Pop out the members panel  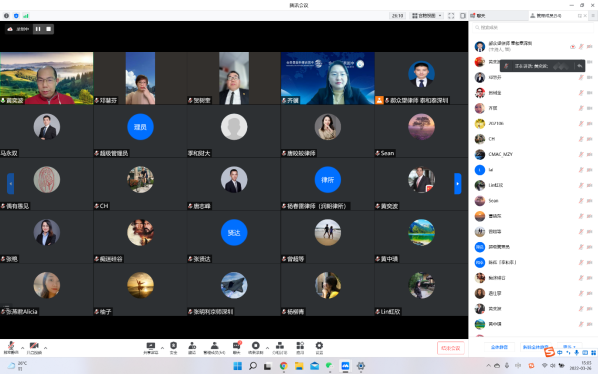579,16
